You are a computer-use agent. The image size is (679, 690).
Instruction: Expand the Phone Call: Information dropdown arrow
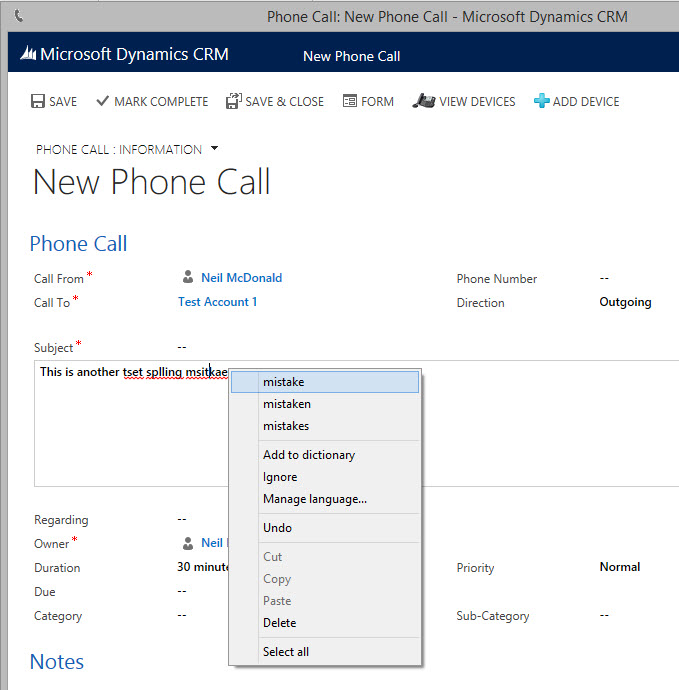214,150
